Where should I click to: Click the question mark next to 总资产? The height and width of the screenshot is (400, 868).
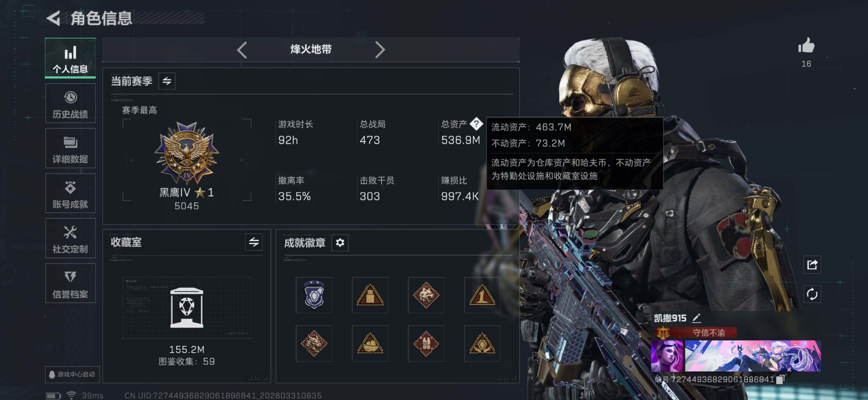[x=476, y=124]
